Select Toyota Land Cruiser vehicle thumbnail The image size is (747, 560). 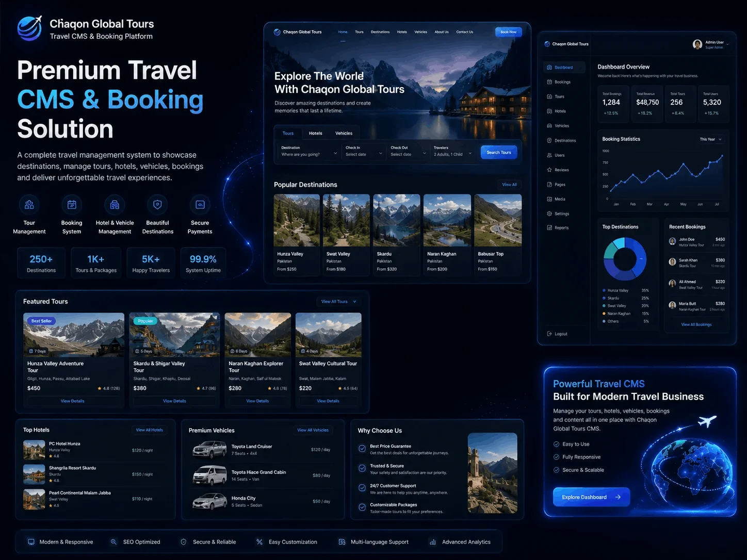click(x=209, y=450)
